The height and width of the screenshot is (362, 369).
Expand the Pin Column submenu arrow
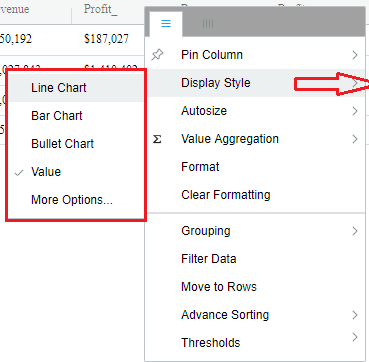point(355,55)
